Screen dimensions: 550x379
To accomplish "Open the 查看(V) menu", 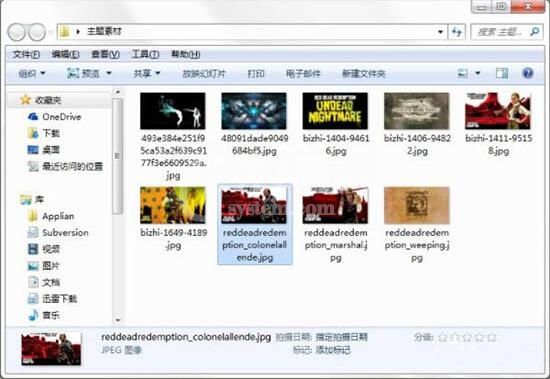I will 105,54.
